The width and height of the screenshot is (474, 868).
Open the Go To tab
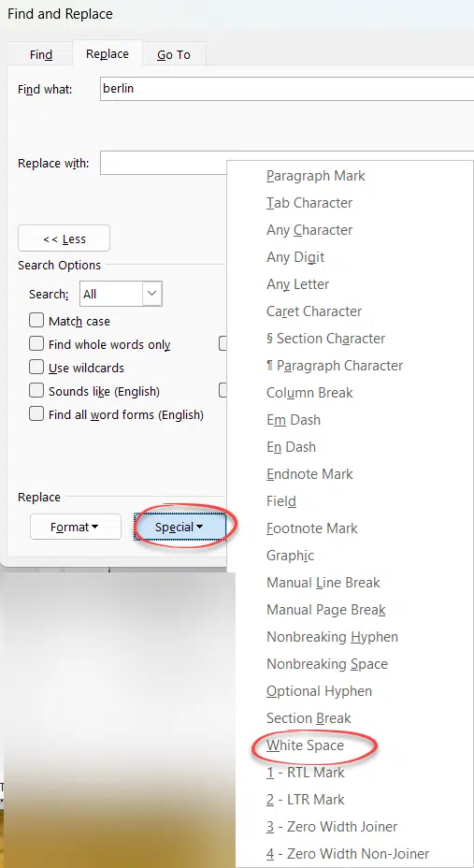click(x=174, y=54)
